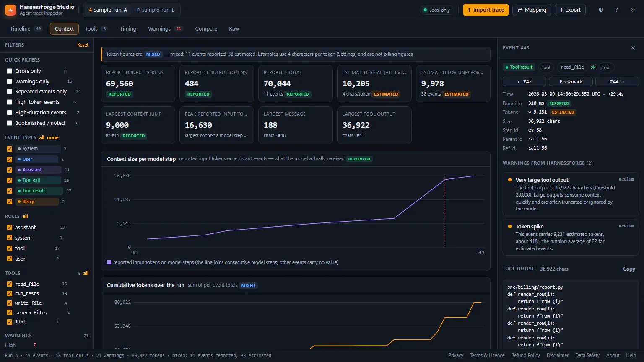Click the Local only status badge
This screenshot has width=644, height=362.
[x=436, y=10]
